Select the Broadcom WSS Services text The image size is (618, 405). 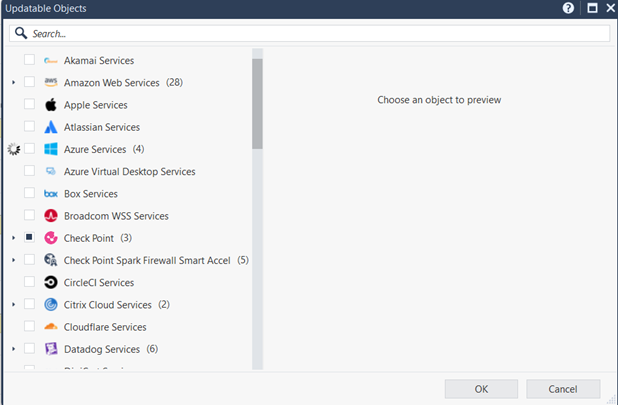[116, 216]
